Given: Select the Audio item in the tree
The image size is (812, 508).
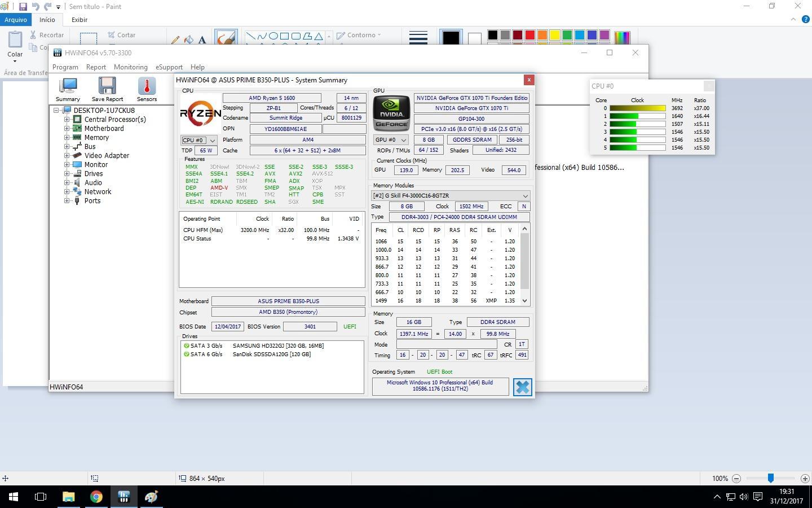Looking at the screenshot, I should pos(93,182).
